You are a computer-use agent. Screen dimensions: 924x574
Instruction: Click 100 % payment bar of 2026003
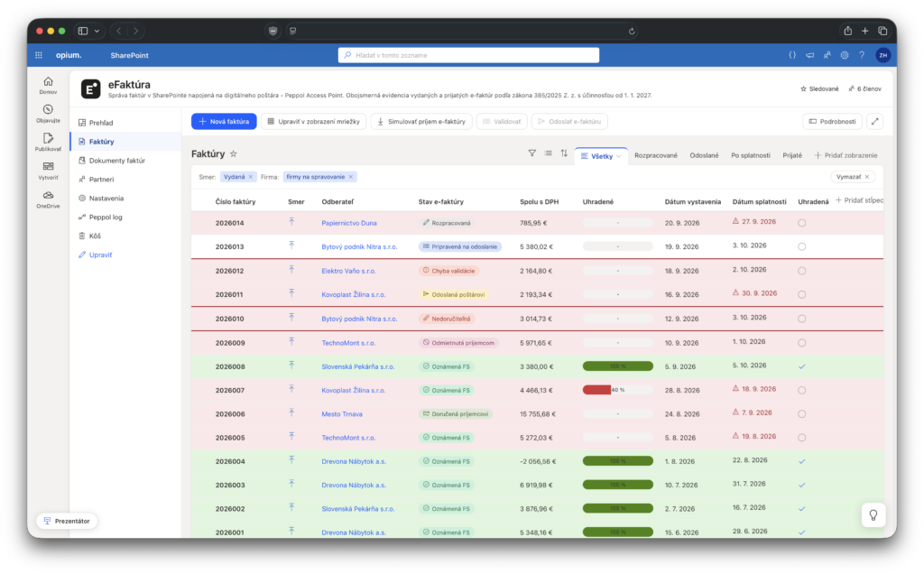tap(617, 485)
